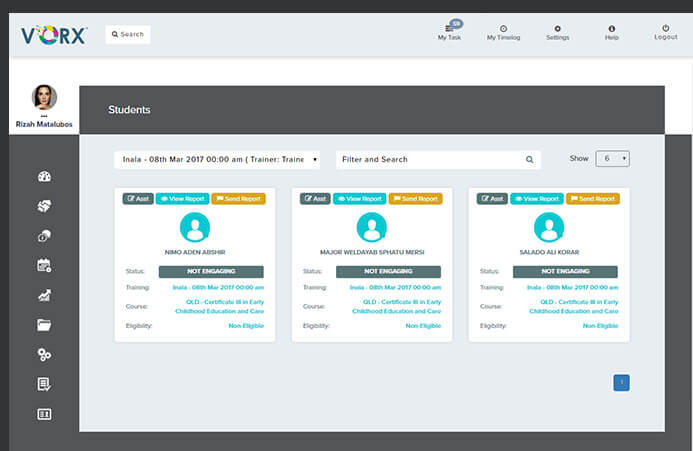Screen dimensions: 693x451
Task: Open My Task in the header
Action: (x=449, y=33)
